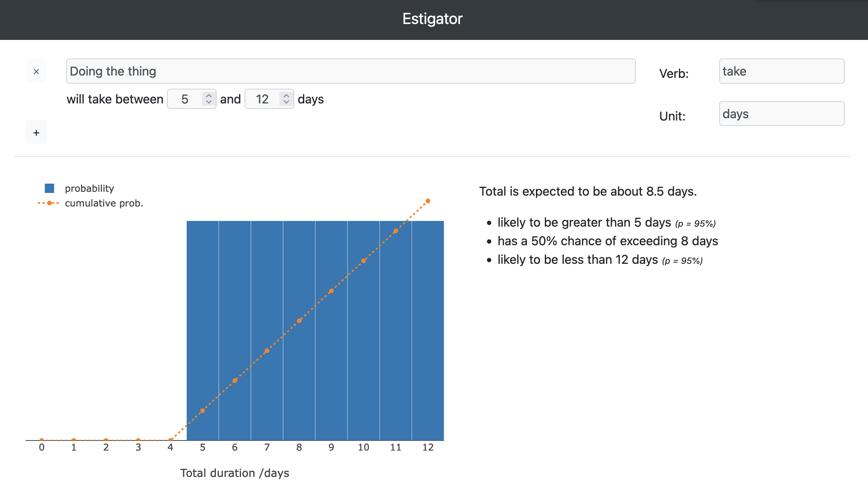Viewport: 868px width, 492px height.
Task: Focus the Unit text field
Action: (x=781, y=114)
